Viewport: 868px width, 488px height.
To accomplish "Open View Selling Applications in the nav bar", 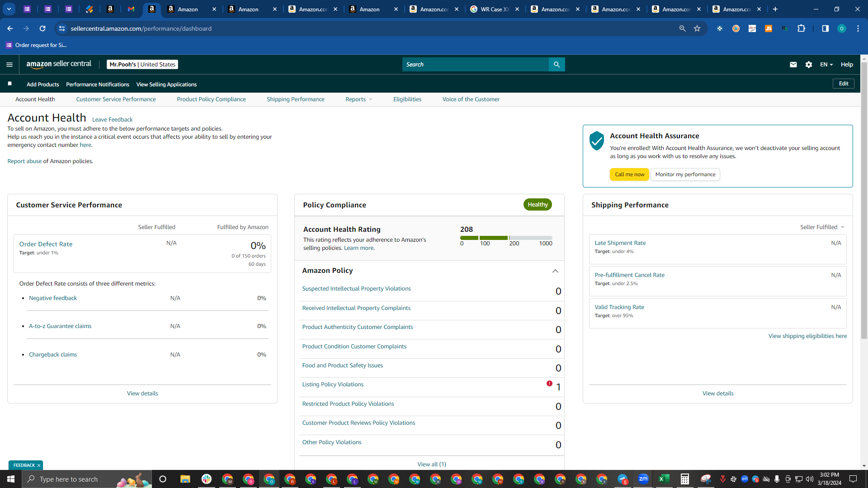I will click(166, 84).
